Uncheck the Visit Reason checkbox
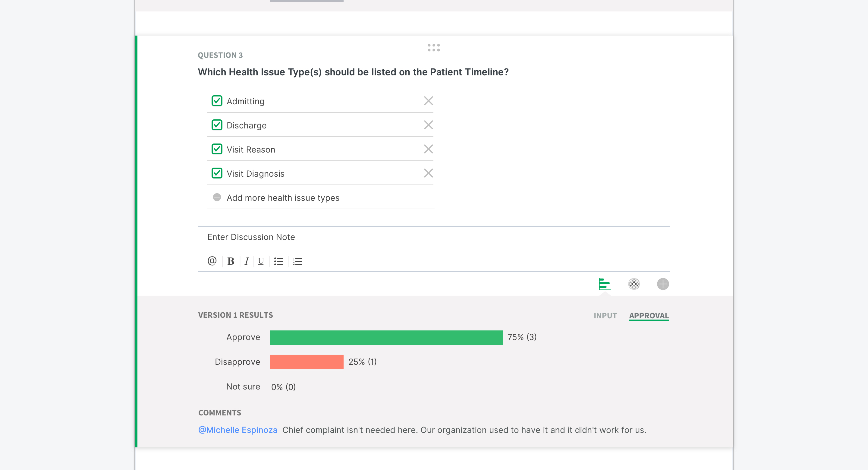Viewport: 868px width, 470px height. click(217, 149)
